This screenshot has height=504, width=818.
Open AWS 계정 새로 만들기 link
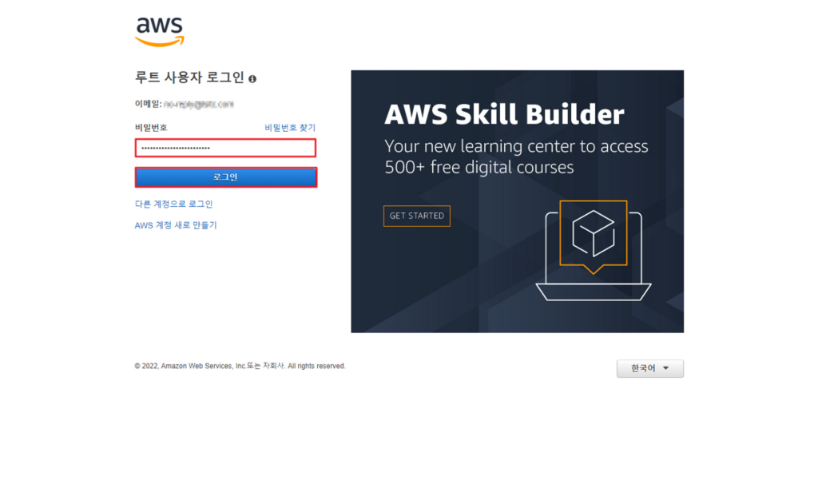pyautogui.click(x=176, y=225)
